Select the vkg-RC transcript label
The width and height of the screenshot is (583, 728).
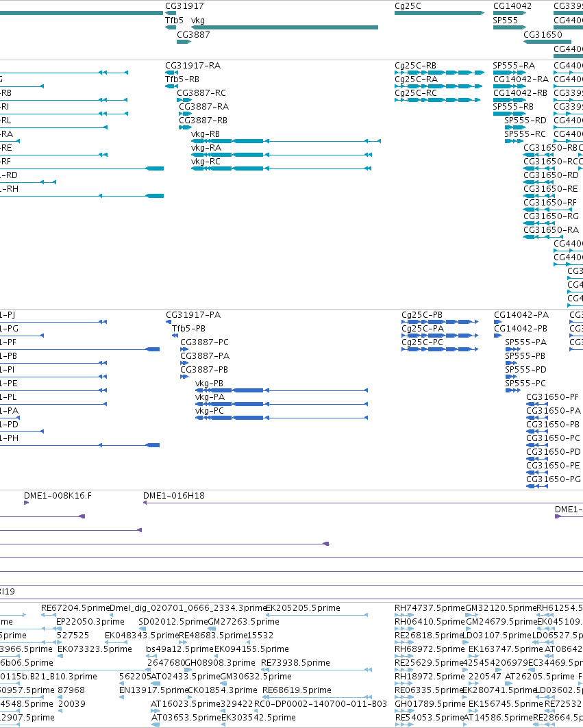click(x=206, y=162)
